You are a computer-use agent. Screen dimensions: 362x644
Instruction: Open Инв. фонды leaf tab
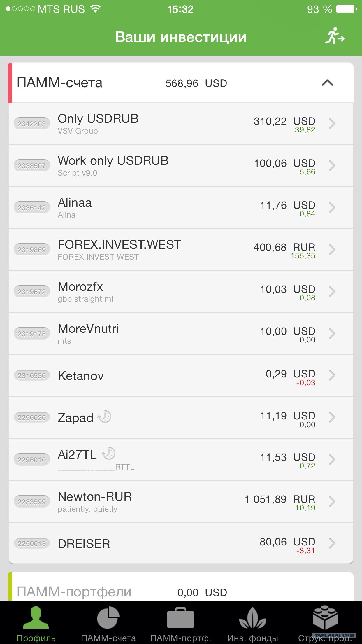click(253, 617)
